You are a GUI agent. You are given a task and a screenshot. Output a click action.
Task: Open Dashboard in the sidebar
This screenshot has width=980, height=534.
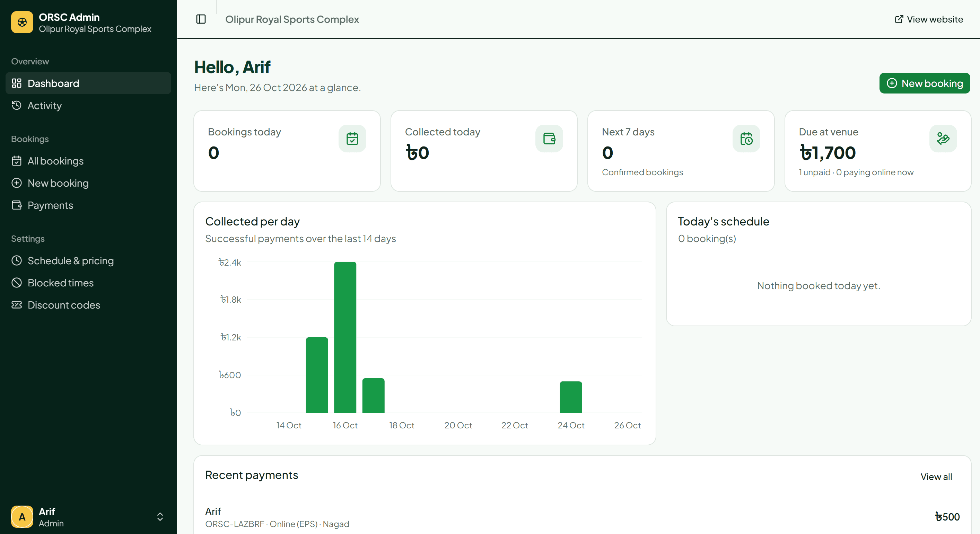(88, 83)
